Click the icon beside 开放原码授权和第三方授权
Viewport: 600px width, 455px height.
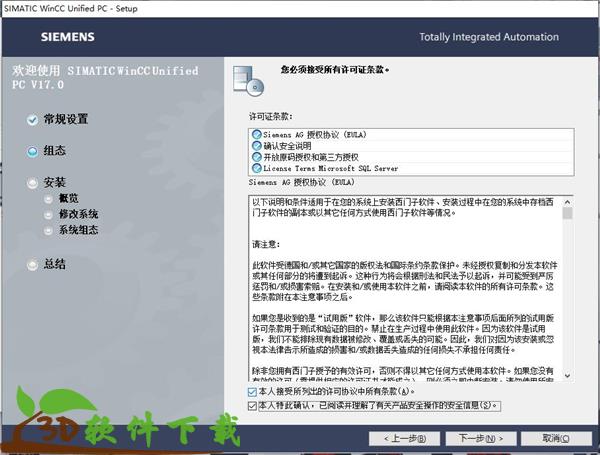click(x=257, y=157)
